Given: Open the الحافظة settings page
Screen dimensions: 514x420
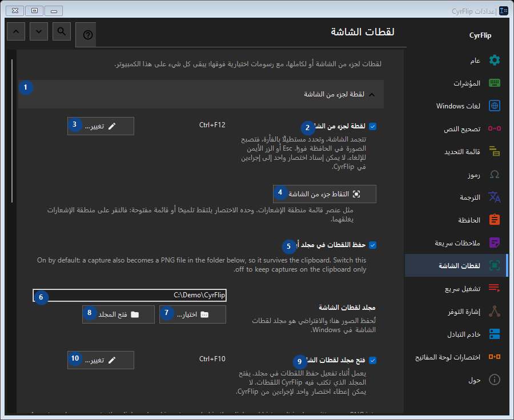Looking at the screenshot, I should coord(456,220).
